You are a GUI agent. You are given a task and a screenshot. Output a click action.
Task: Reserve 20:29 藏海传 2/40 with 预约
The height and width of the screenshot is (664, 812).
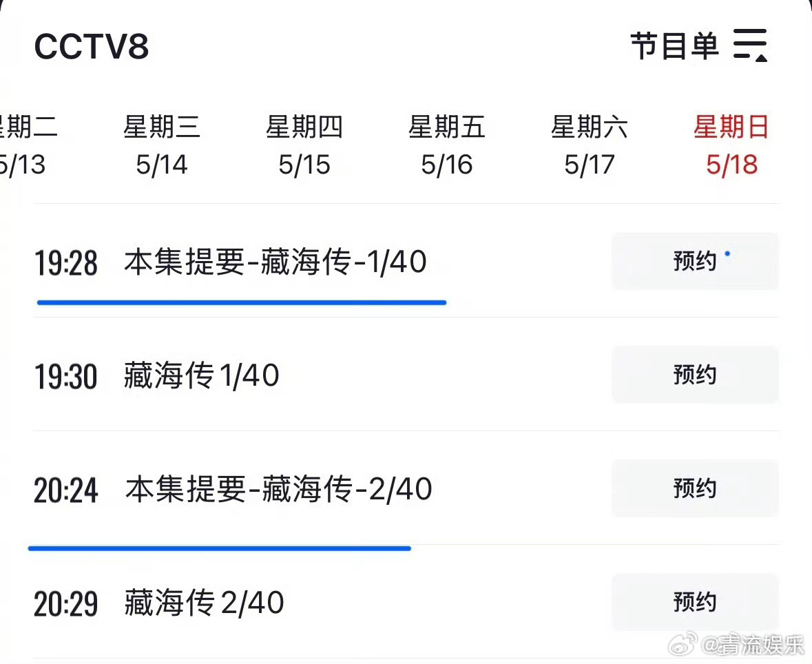click(x=695, y=602)
